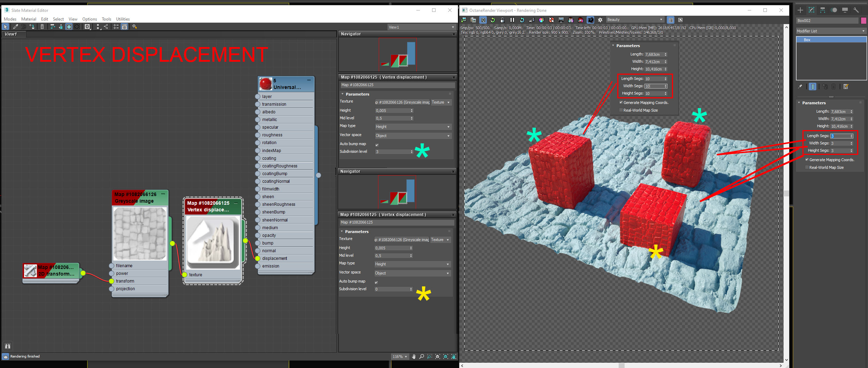Open the Utilities menu
Image resolution: width=868 pixels, height=368 pixels.
pos(123,19)
